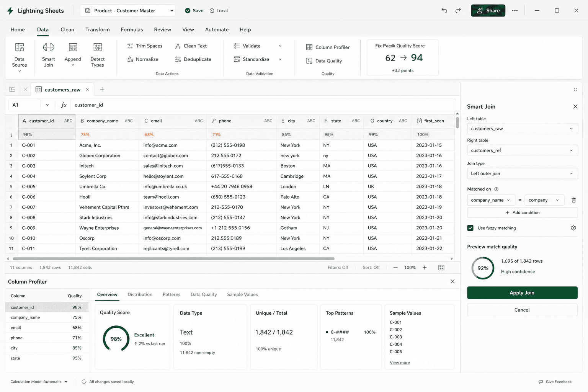Switch to the Distribution profiler tab
The image size is (588, 392).
[x=140, y=294]
